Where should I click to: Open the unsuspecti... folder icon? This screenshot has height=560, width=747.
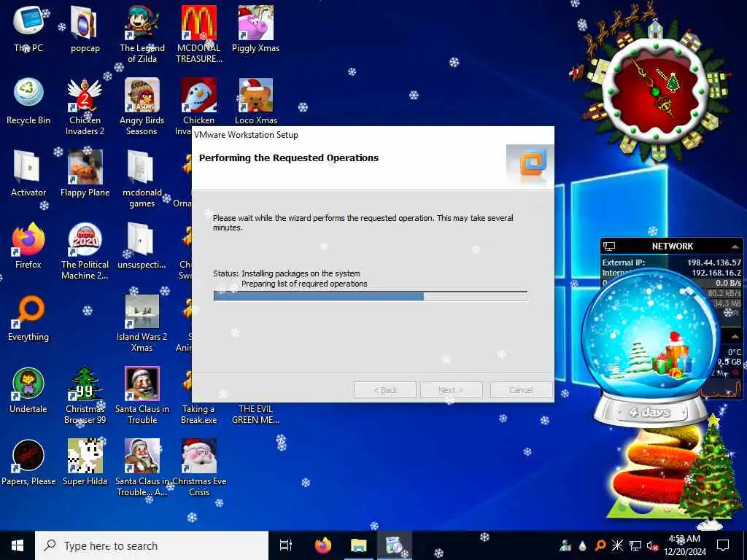[142, 245]
